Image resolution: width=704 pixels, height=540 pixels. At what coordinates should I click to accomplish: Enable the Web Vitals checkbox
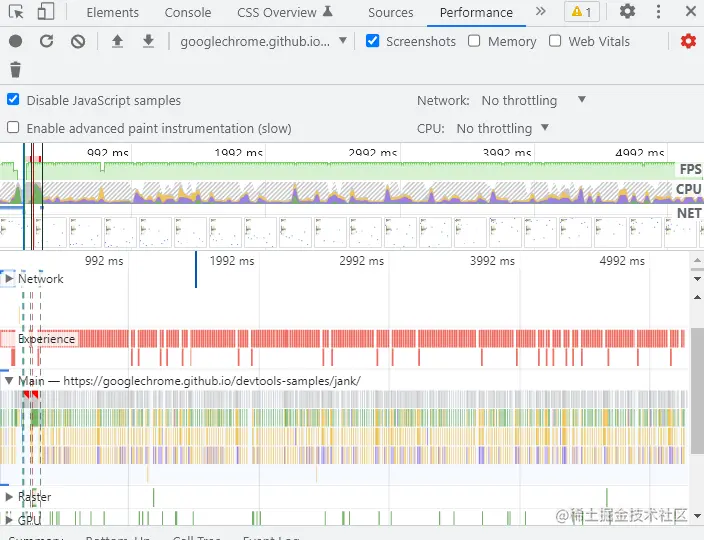(555, 41)
